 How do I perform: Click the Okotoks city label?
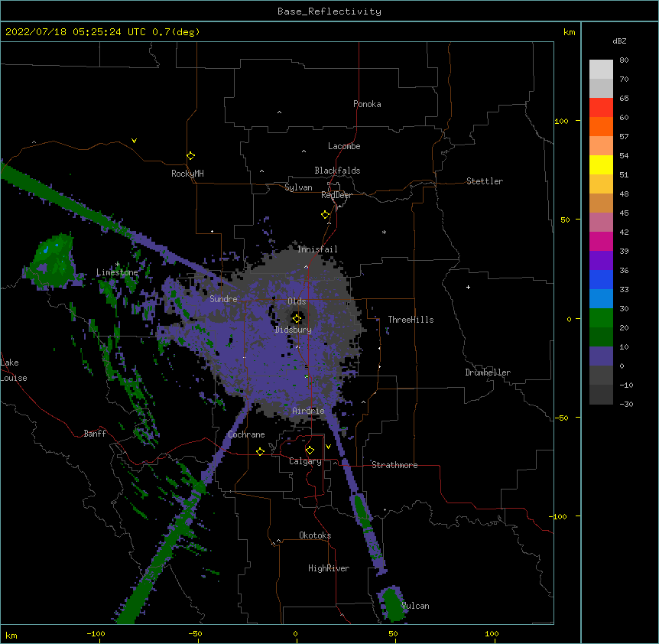click(315, 535)
